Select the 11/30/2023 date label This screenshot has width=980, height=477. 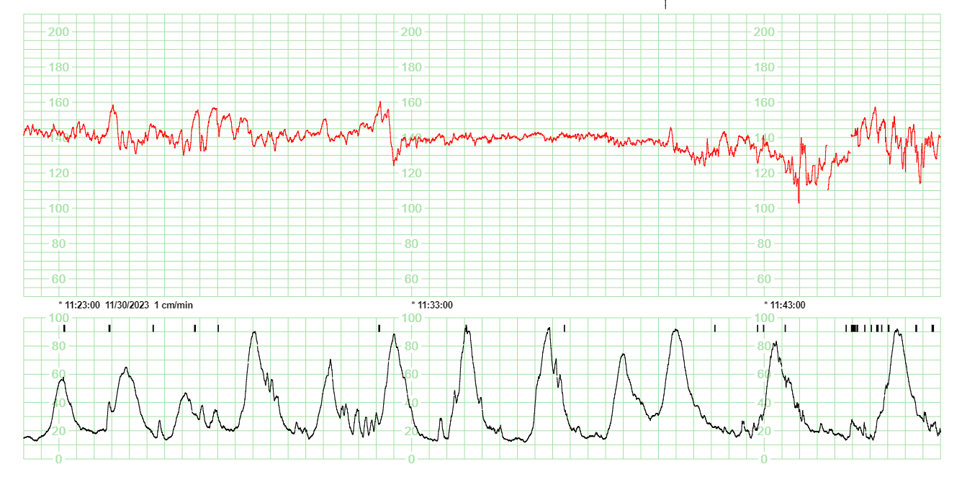[127, 306]
